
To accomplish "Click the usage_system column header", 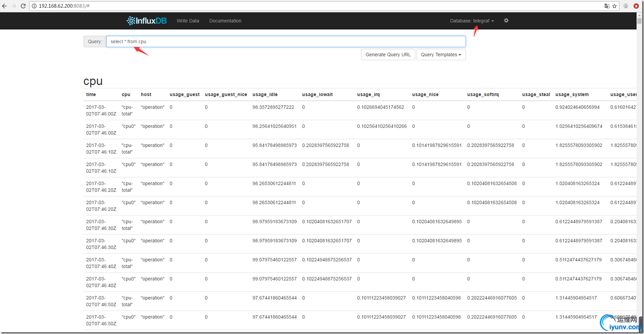I will click(x=572, y=95).
